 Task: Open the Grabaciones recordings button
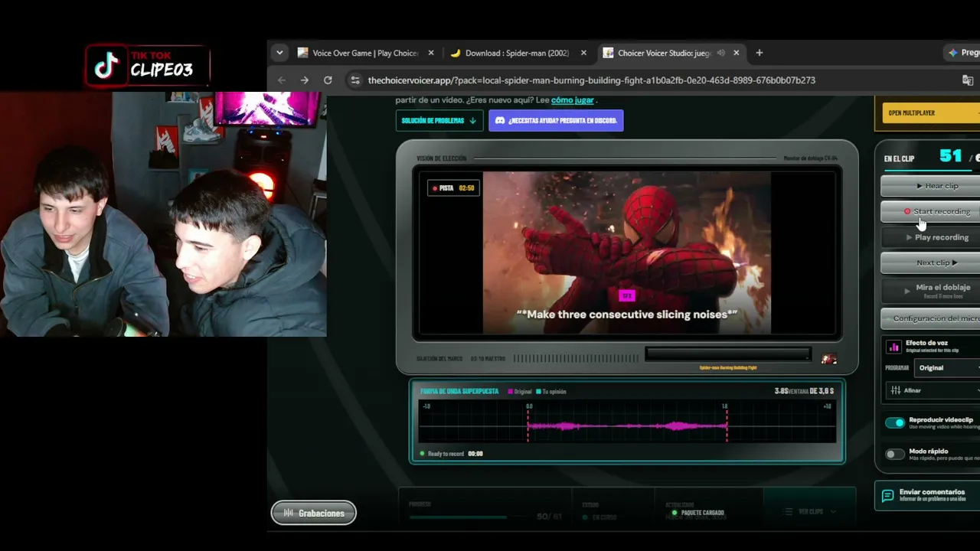coord(314,513)
